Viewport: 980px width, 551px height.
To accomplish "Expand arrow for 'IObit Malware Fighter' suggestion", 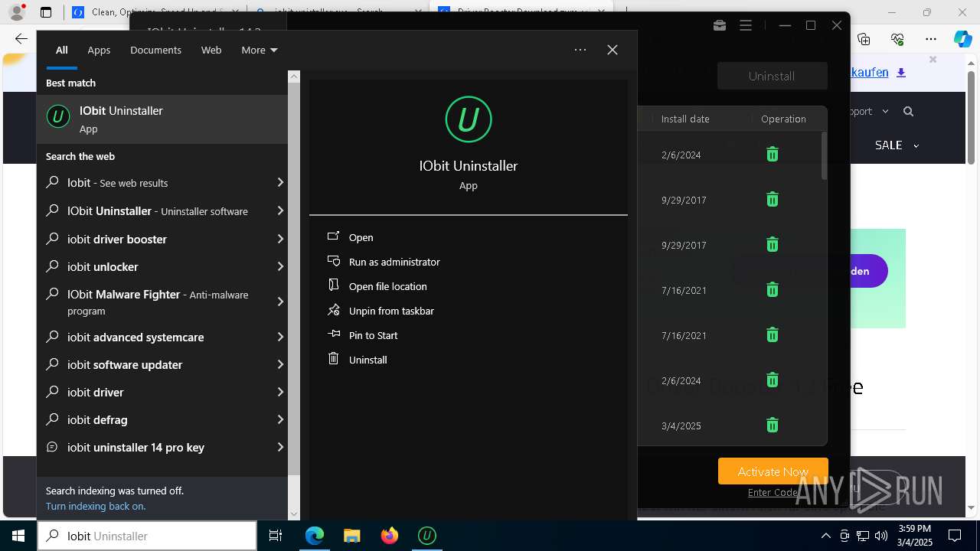I will pyautogui.click(x=280, y=302).
